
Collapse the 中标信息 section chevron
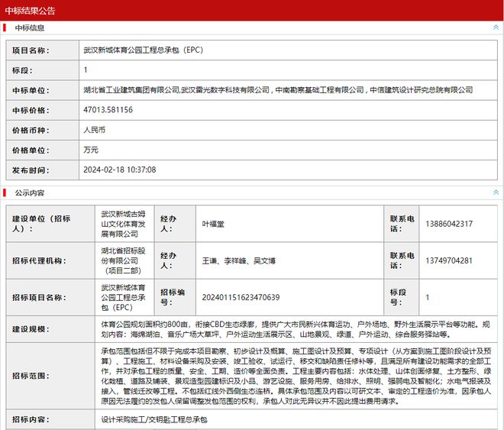click(496, 27)
